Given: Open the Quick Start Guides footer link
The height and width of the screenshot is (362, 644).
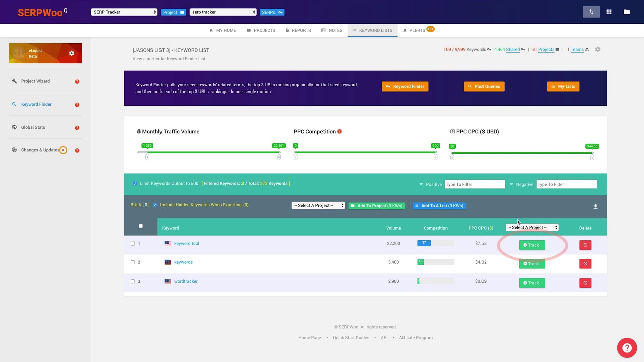Looking at the screenshot, I should tap(351, 338).
